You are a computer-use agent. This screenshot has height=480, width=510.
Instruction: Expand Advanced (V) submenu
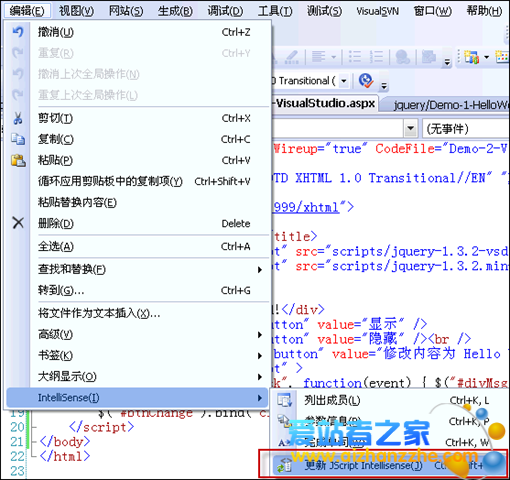[x=137, y=334]
